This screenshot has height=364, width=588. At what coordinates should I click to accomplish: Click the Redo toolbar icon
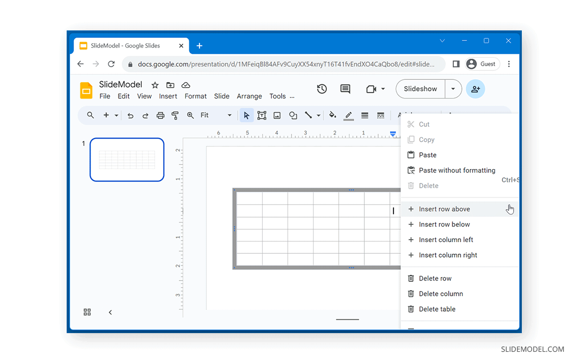pyautogui.click(x=146, y=115)
